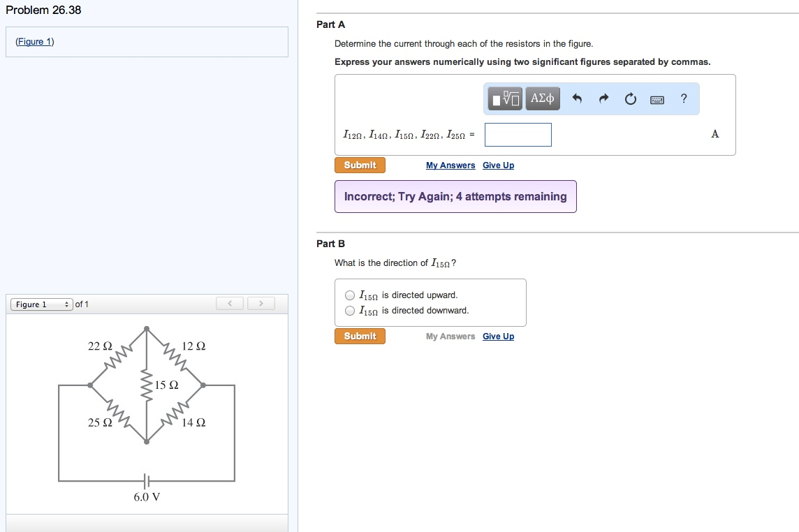799x532 pixels.
Task: Open the Greek symbols palette
Action: point(543,99)
